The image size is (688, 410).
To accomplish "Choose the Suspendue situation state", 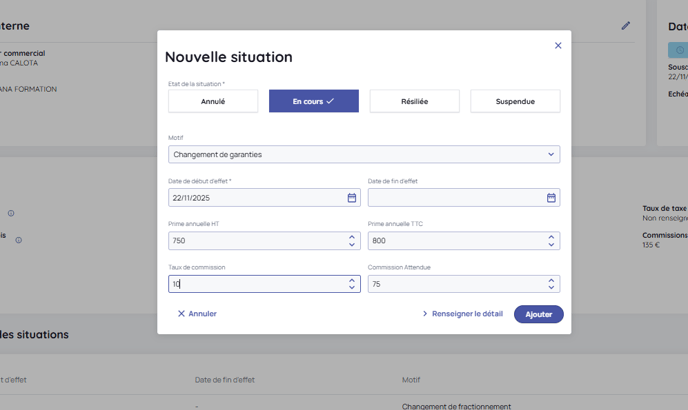I will pos(515,101).
